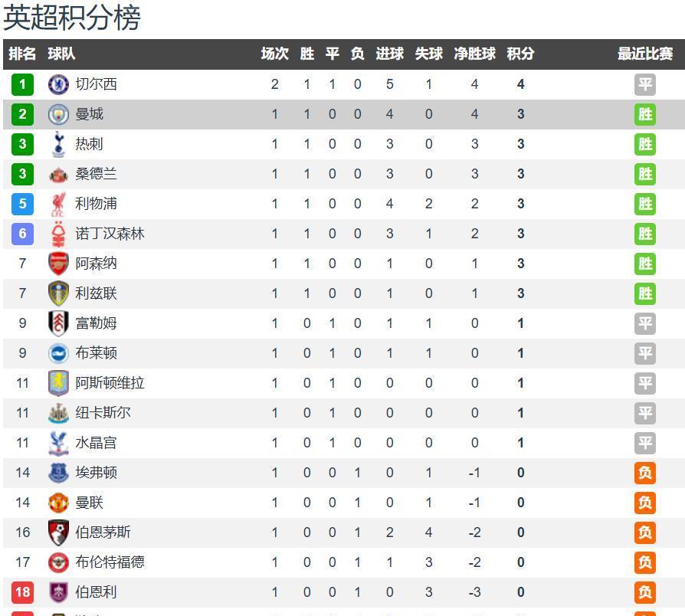
Task: Click the Fulham crest icon
Action: [59, 323]
